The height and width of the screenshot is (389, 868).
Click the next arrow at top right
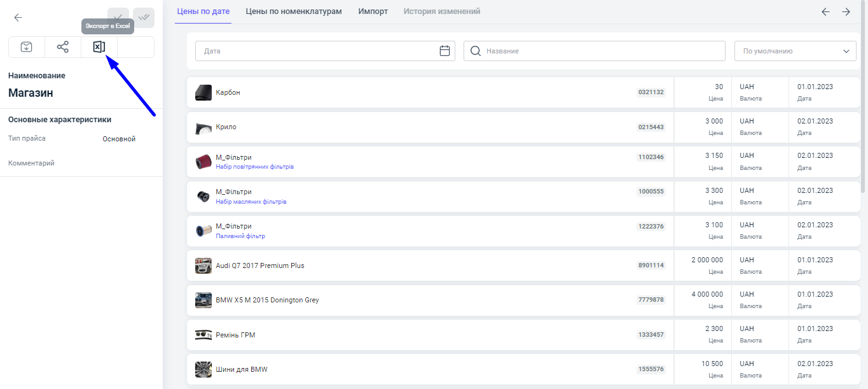846,11
